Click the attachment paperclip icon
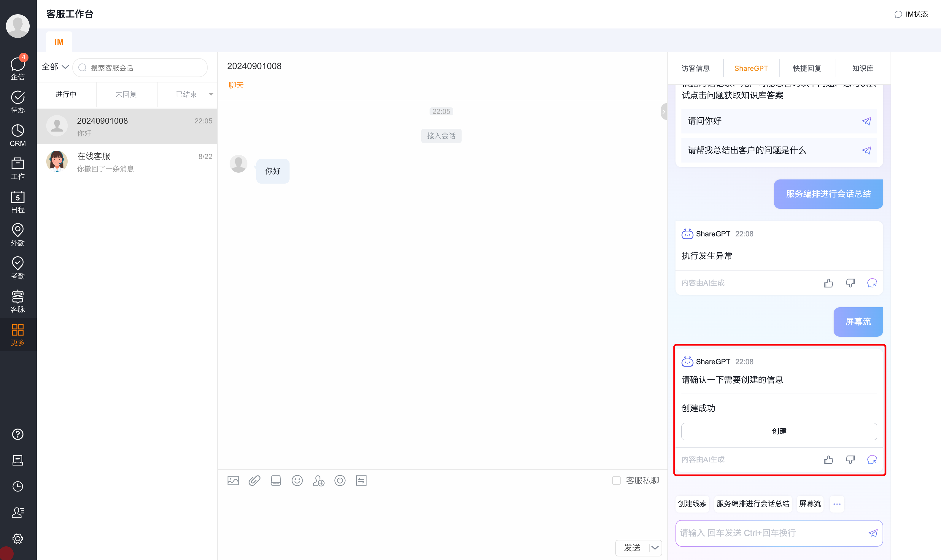Viewport: 941px width, 560px height. coord(254,481)
